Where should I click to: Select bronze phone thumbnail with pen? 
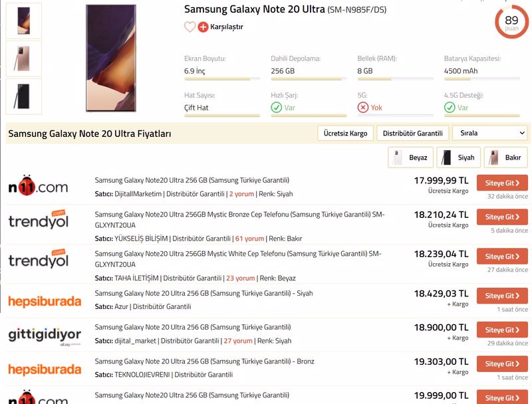point(24,58)
